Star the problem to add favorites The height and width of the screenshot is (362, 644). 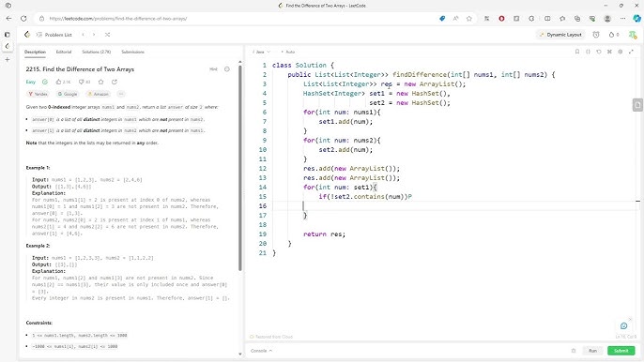coord(101,82)
